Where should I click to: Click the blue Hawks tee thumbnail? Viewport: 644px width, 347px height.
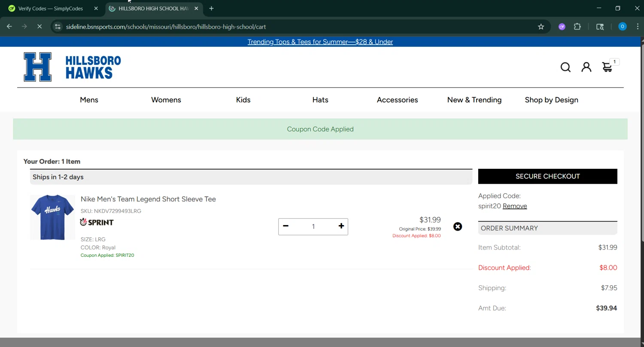click(52, 217)
